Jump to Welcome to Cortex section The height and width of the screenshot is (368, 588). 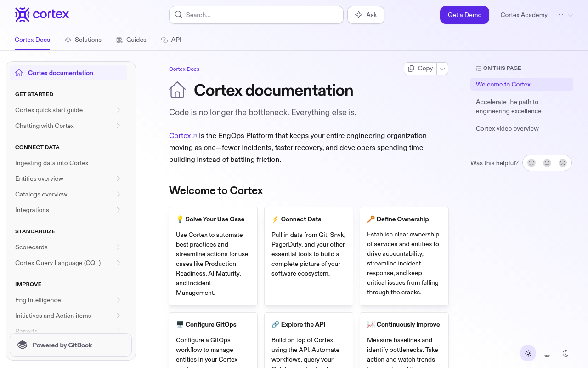[522, 84]
